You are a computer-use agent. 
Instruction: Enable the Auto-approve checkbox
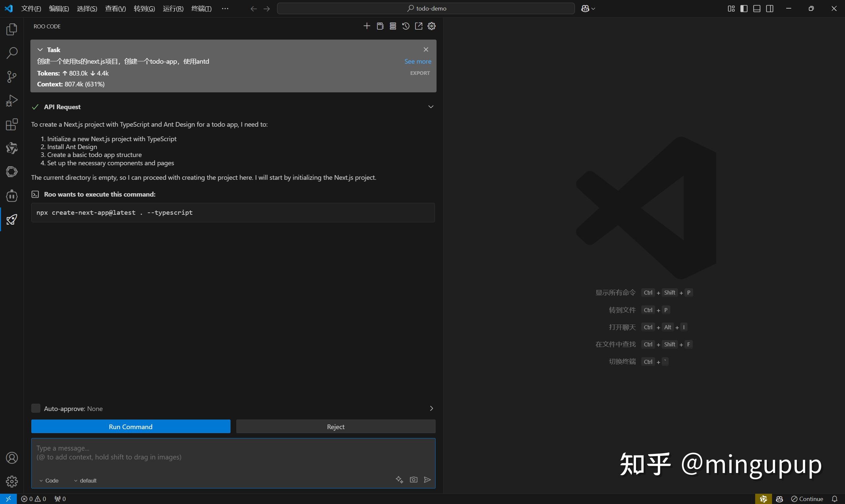click(36, 408)
